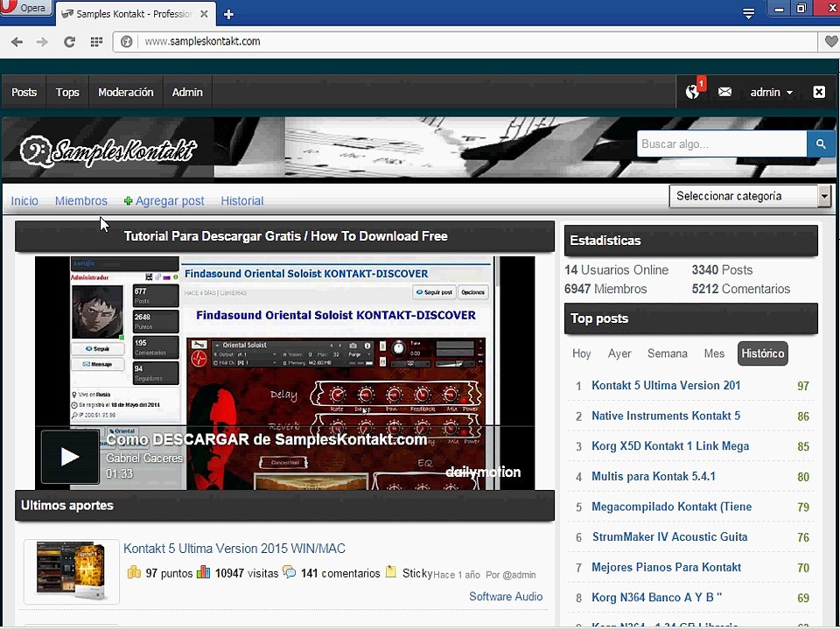Click the video title Como DESCARGAR de SamplesKontakt.com
Viewport: 840px width, 630px height.
(267, 440)
